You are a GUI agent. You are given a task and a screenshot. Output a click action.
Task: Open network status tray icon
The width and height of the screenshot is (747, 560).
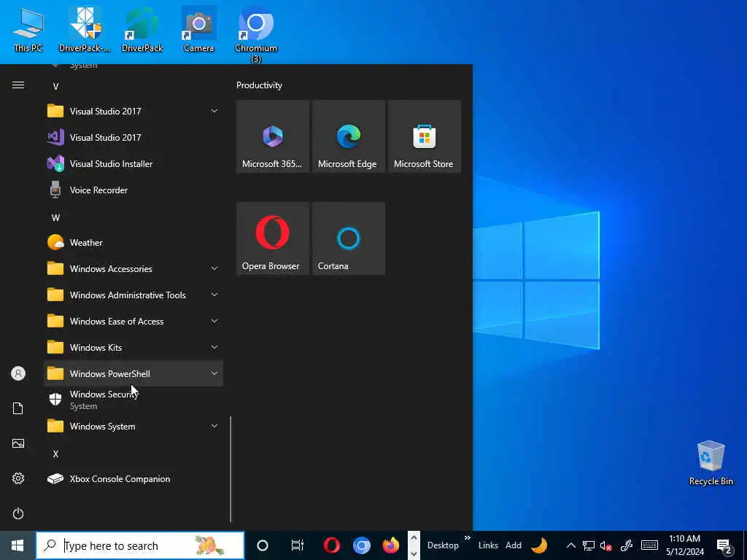589,545
